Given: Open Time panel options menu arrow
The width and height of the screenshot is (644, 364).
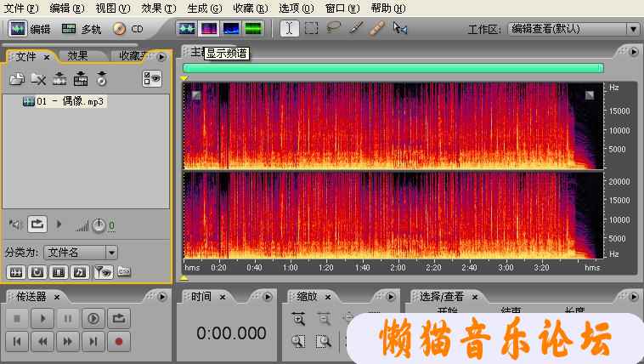Looking at the screenshot, I should 268,297.
